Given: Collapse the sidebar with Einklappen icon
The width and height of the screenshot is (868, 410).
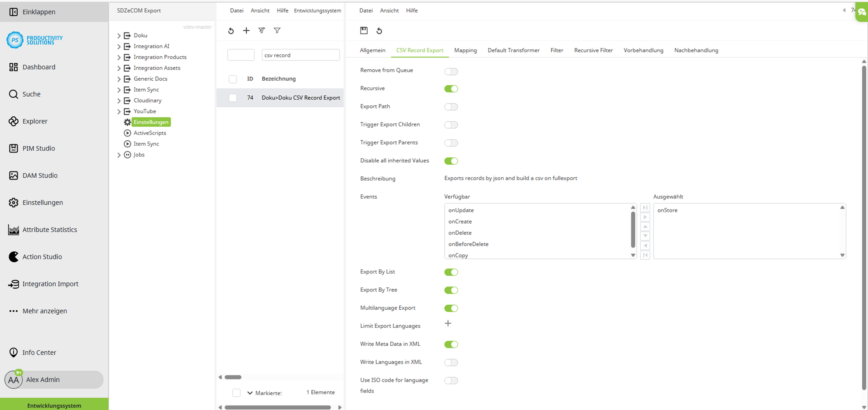Looking at the screenshot, I should [x=14, y=12].
